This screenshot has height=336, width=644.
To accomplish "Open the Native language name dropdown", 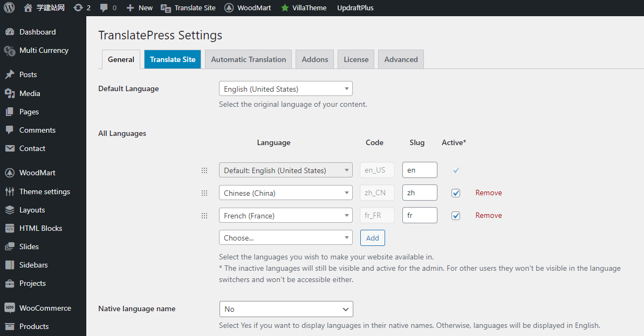I will [x=286, y=309].
